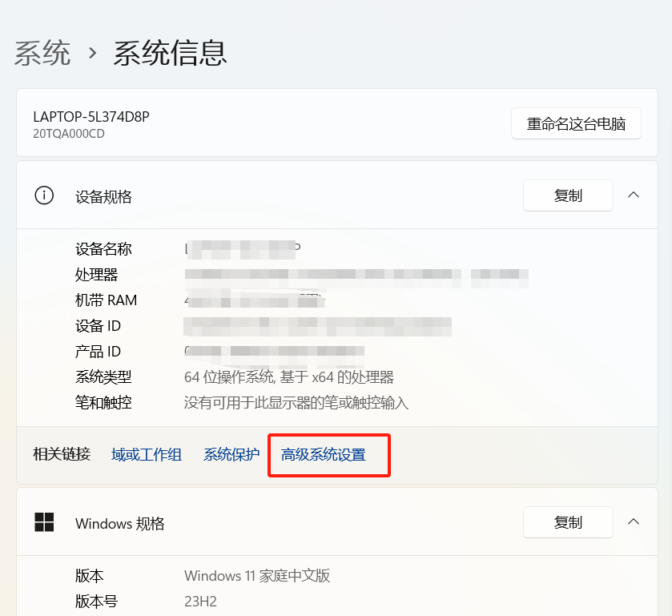Open the 系统保护 link
The image size is (672, 616).
pos(231,455)
